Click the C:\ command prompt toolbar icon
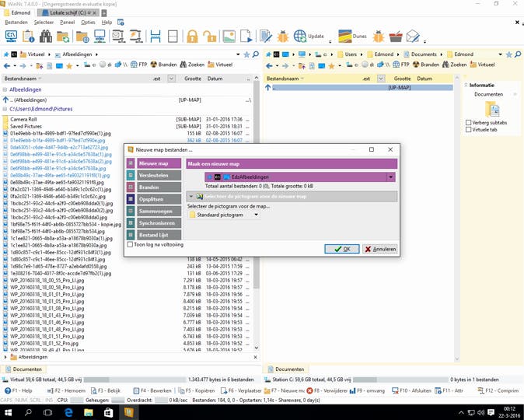 [11, 36]
